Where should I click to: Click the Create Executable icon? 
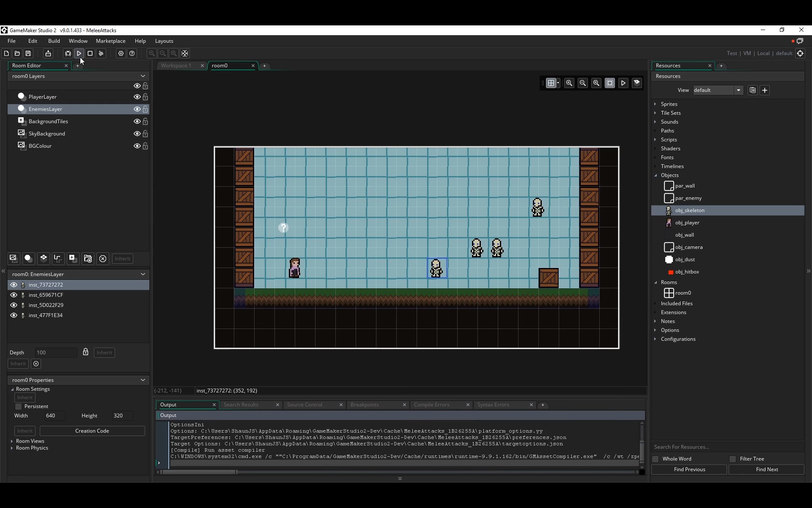(x=48, y=53)
